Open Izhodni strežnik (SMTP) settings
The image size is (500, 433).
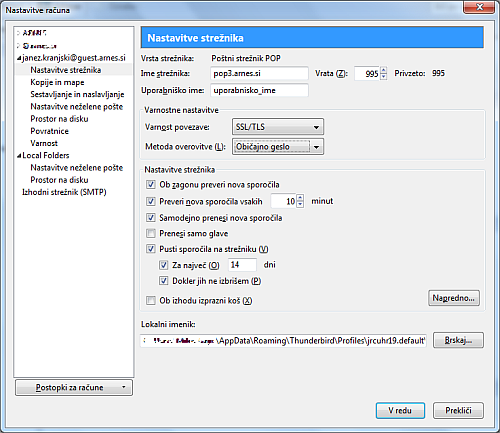coord(64,192)
